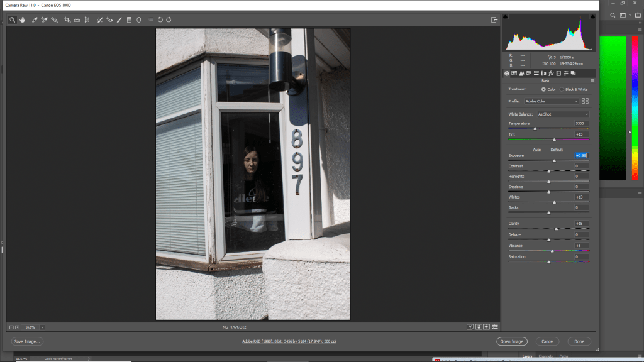Viewport: 644px width, 362px height.
Task: Select the Zoom tool in toolbar
Action: [x=12, y=20]
